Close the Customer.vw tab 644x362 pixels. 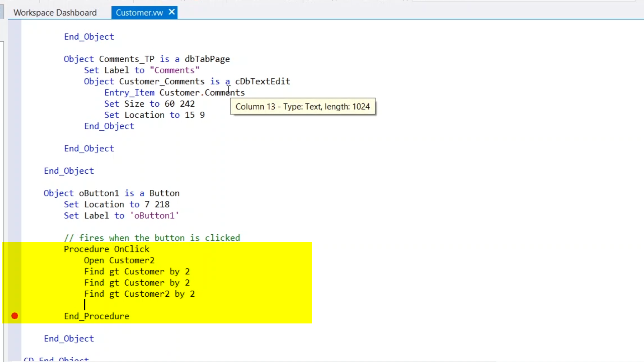(172, 12)
